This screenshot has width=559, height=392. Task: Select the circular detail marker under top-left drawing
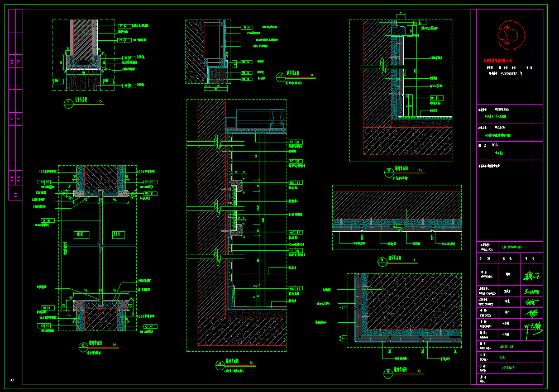[68, 102]
